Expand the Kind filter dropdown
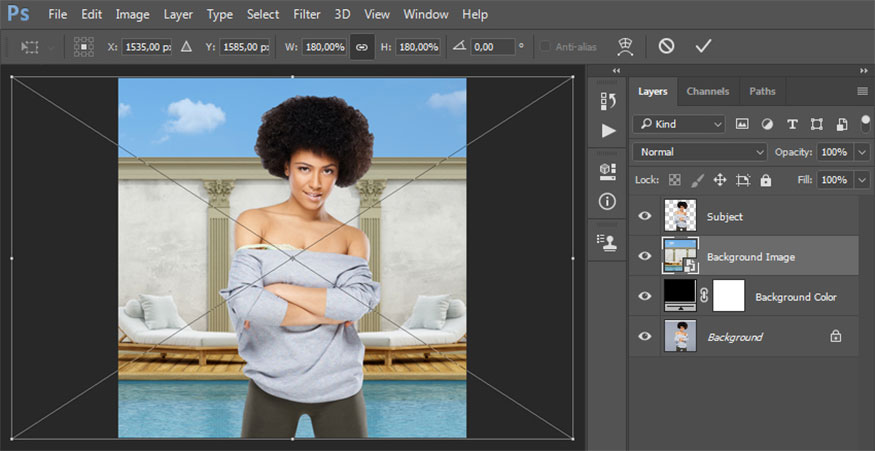This screenshot has width=875, height=451. [x=679, y=124]
